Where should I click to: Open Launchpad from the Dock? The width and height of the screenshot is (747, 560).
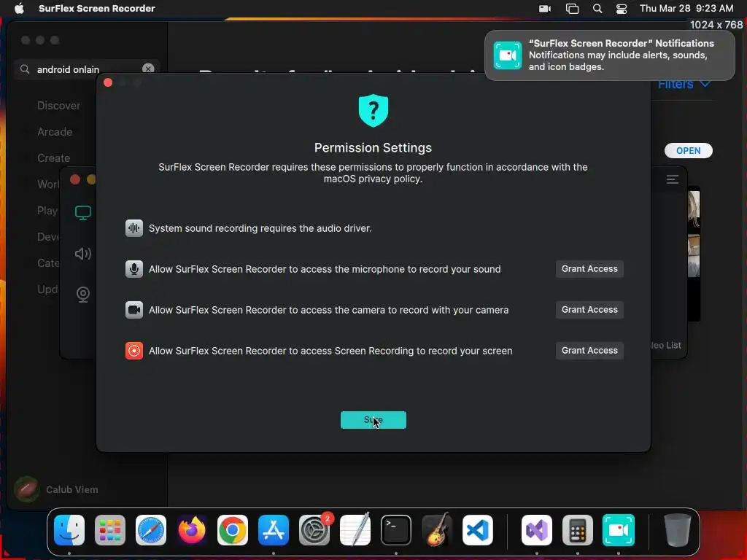pyautogui.click(x=110, y=530)
